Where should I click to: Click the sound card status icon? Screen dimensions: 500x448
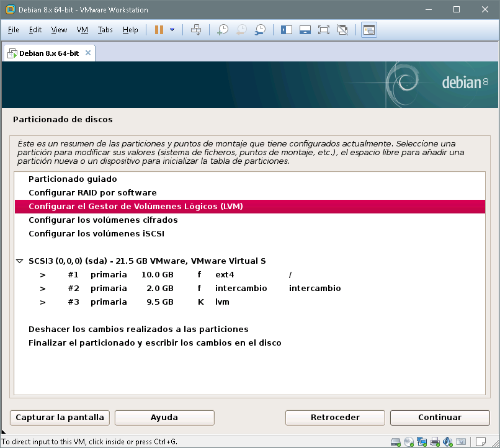(x=448, y=442)
